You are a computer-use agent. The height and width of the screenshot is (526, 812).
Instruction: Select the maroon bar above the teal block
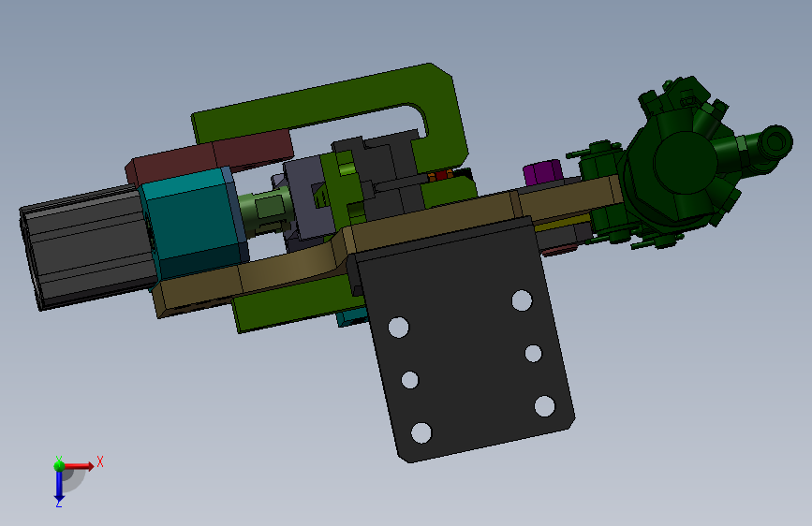pos(210,158)
